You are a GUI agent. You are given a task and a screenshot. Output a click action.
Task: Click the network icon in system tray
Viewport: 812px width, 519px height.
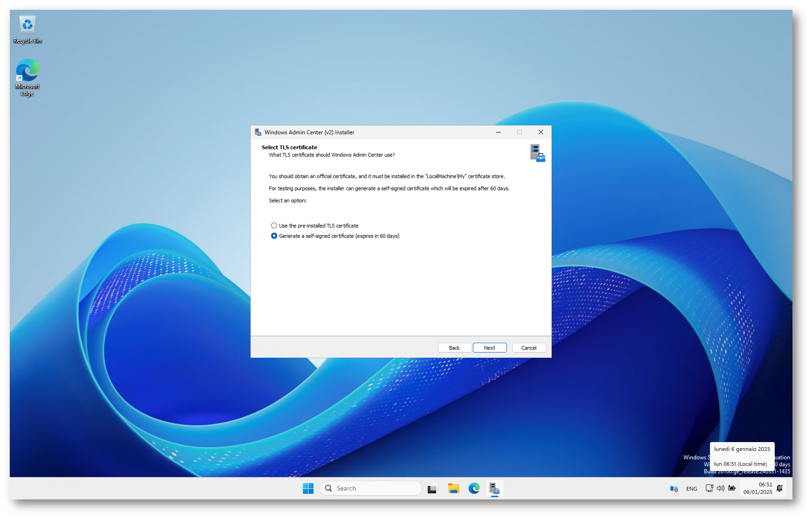[709, 488]
